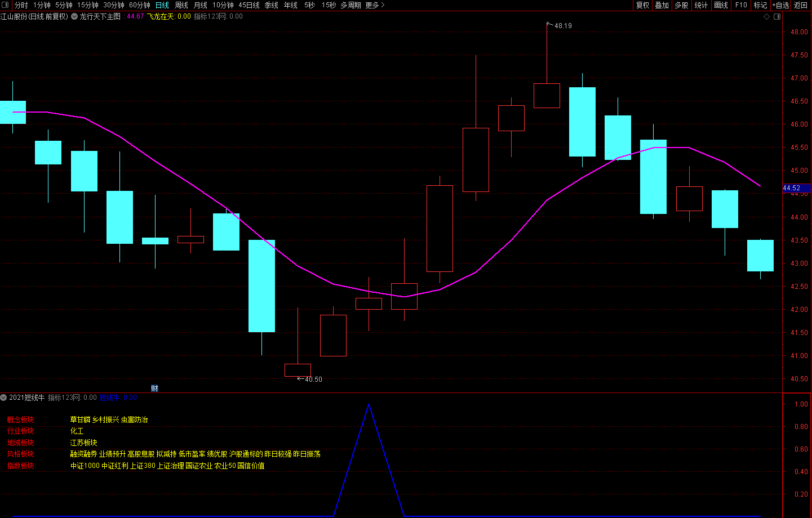Click the diamond marker icon above the chart

pos(766,17)
